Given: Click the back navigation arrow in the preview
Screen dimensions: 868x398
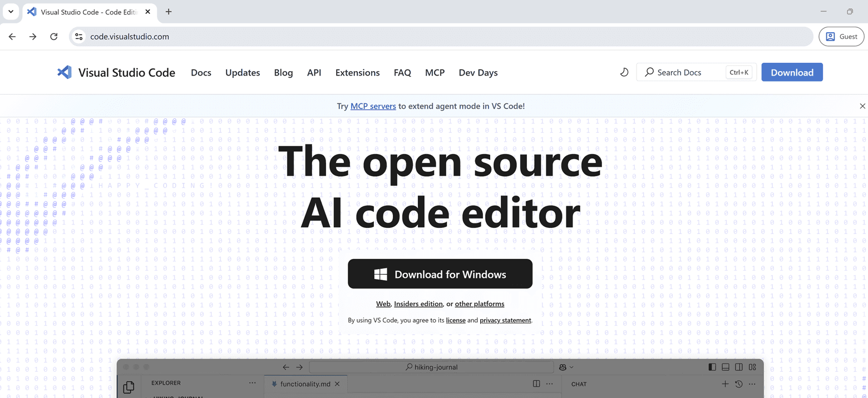Looking at the screenshot, I should [285, 367].
